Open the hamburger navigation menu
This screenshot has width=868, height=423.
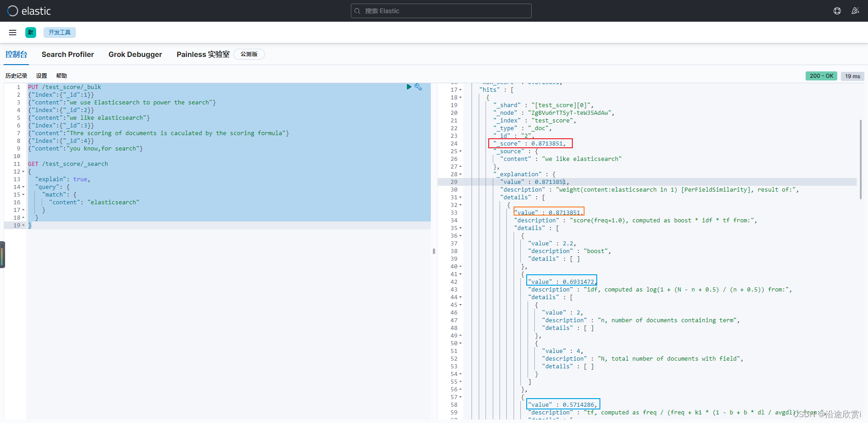tap(13, 33)
